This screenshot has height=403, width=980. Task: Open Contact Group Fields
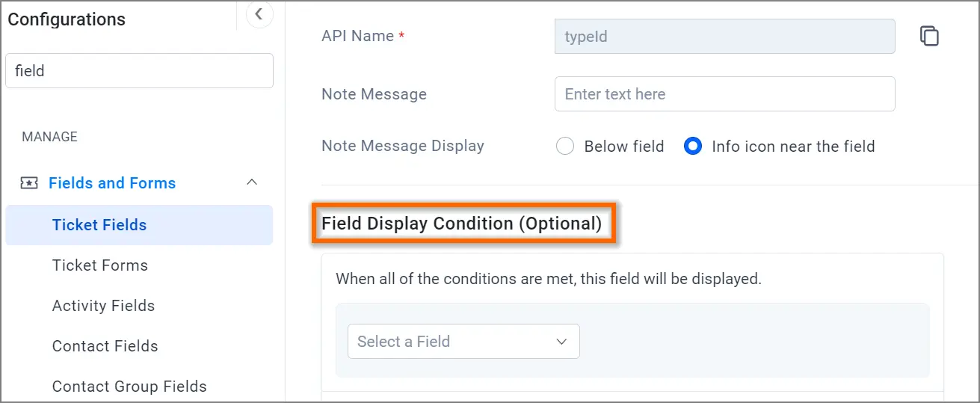tap(129, 387)
